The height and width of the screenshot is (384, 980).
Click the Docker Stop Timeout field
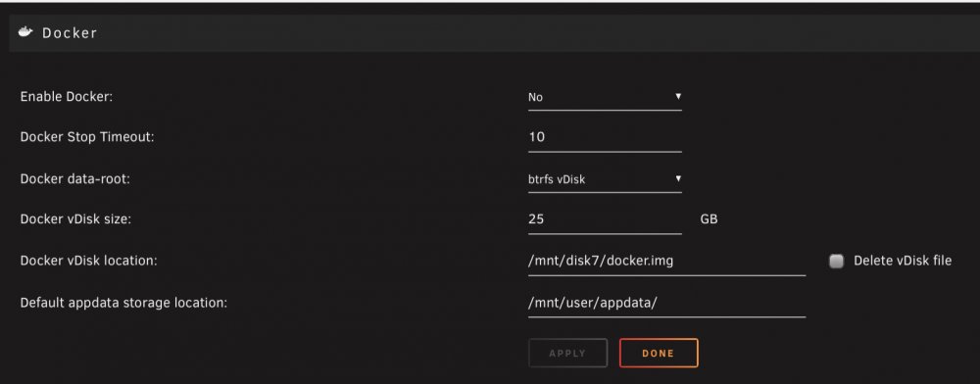click(x=605, y=137)
